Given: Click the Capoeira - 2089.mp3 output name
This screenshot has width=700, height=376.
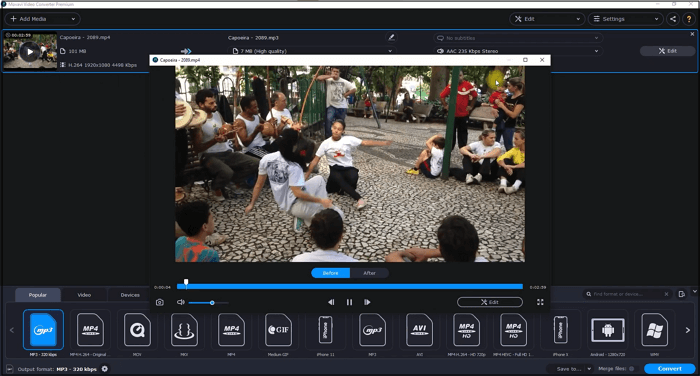Looking at the screenshot, I should coord(253,38).
